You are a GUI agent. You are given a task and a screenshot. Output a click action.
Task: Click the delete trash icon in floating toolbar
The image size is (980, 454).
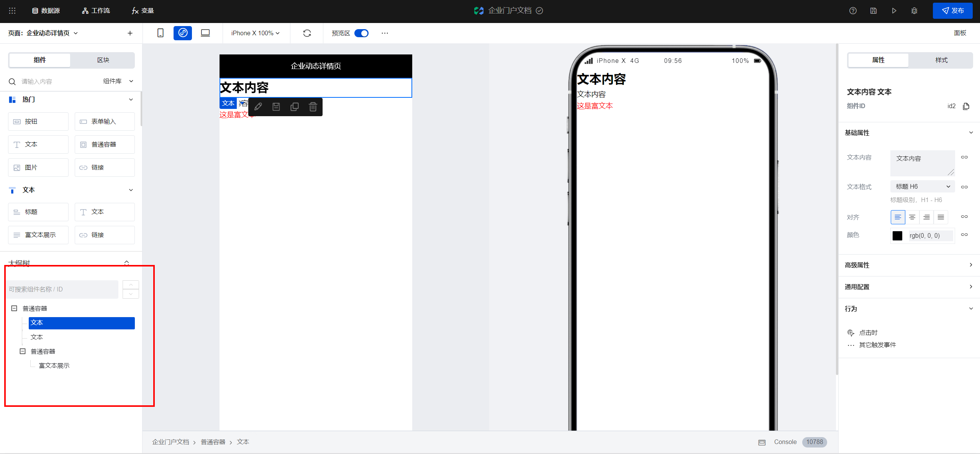coord(313,107)
